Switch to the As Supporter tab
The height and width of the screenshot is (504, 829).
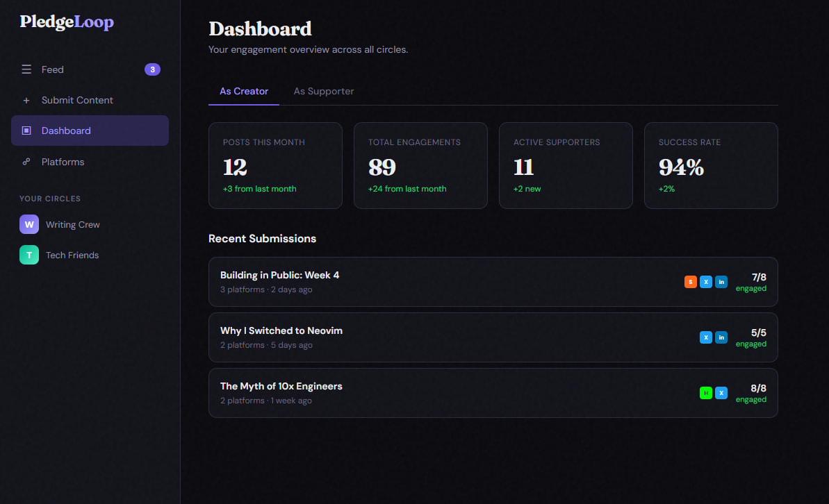pos(324,91)
